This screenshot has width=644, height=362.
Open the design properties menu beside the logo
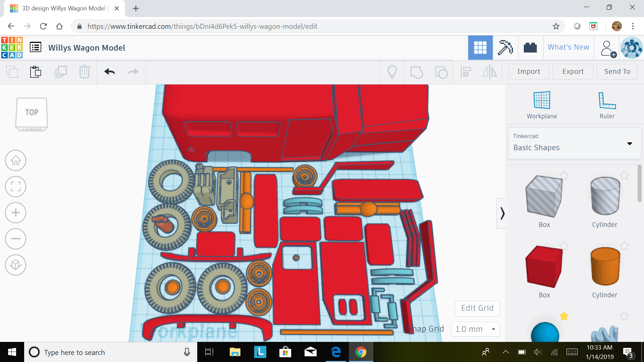(36, 47)
